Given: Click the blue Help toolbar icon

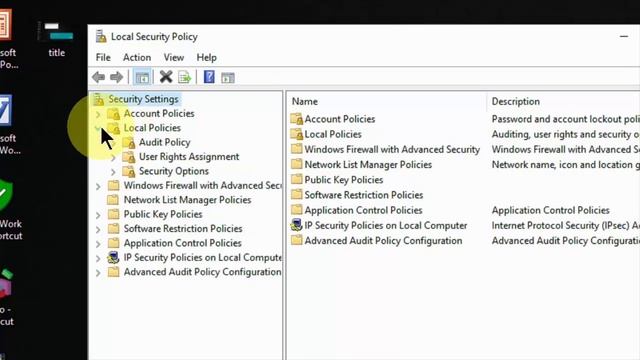Looking at the screenshot, I should (x=209, y=77).
